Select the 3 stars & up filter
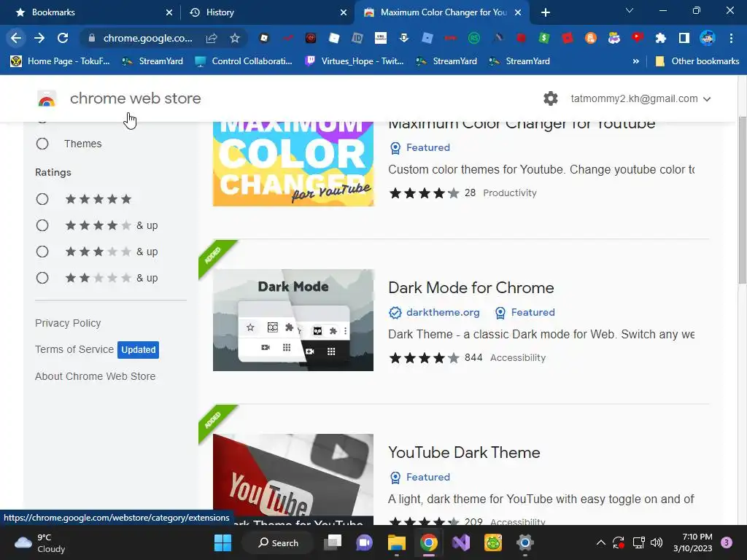The height and width of the screenshot is (560, 747). point(42,252)
